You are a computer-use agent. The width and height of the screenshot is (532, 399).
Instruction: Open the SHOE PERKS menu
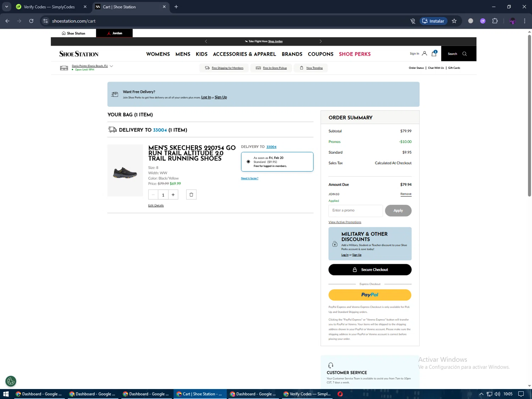(355, 54)
